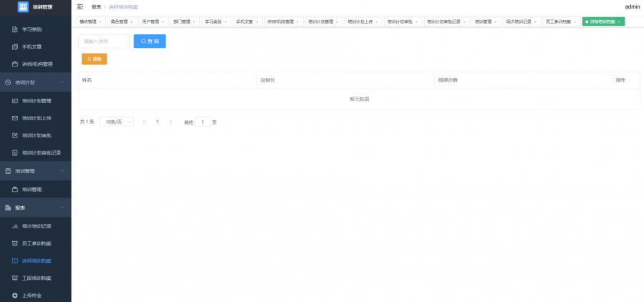644x302 pixels.
Task: Click the blue 查询 search button
Action: click(x=150, y=42)
